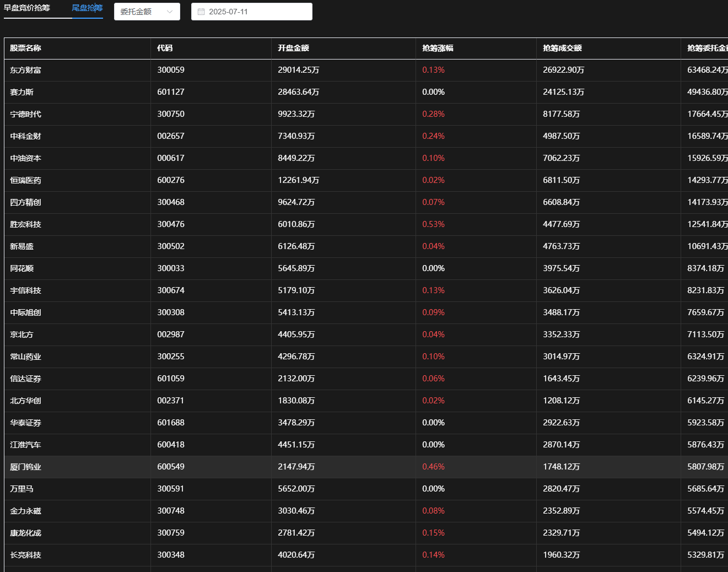Select stock name 常山药业
Screen dimensions: 728x572
[x=26, y=357]
